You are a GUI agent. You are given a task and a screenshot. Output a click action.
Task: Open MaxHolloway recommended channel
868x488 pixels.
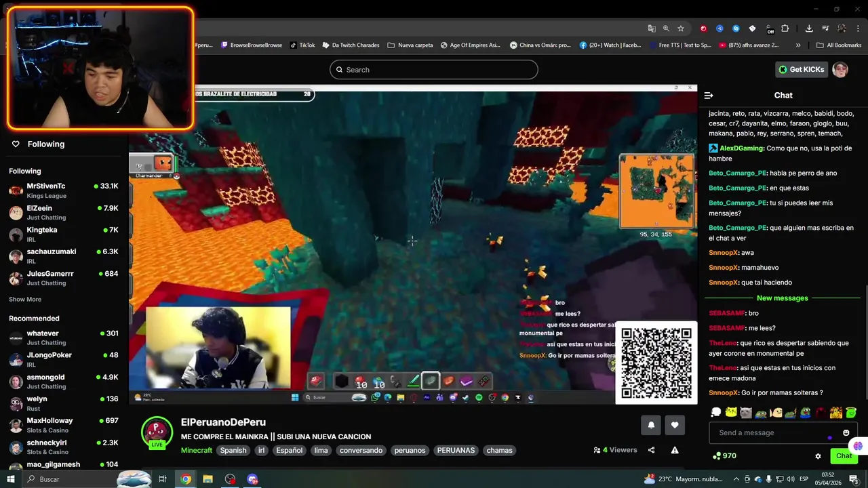click(x=64, y=425)
